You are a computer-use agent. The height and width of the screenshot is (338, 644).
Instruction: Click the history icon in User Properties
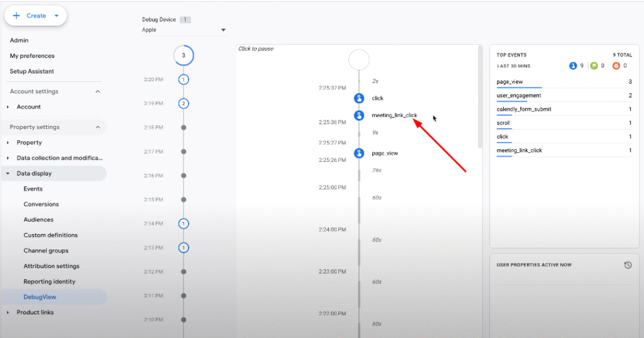point(628,265)
